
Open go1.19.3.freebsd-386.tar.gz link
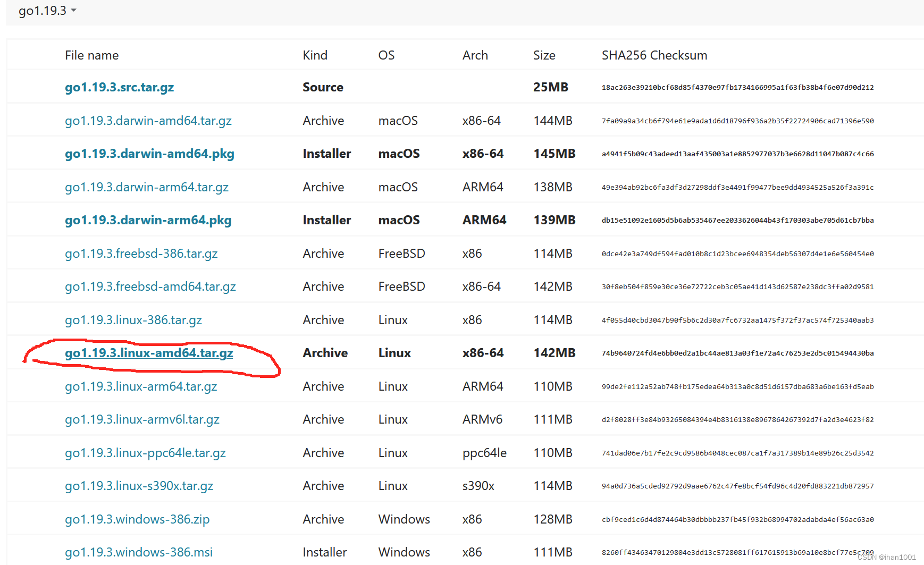(141, 254)
